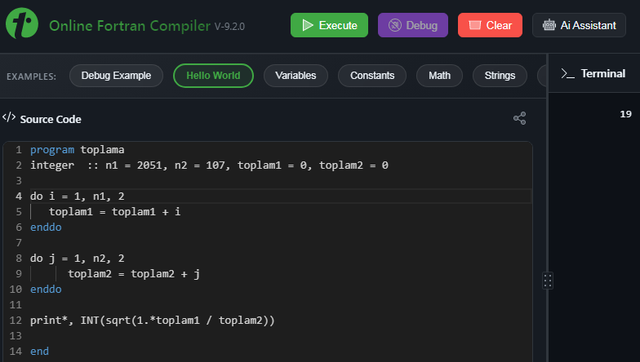
Task: Grab the vertical panel splitter handle
Action: coord(547,281)
